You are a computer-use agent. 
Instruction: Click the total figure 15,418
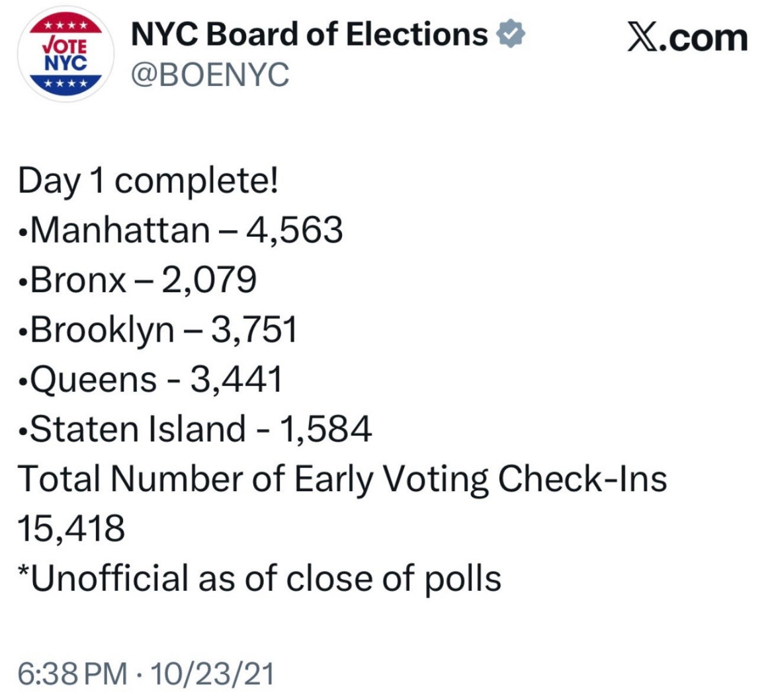point(71,529)
